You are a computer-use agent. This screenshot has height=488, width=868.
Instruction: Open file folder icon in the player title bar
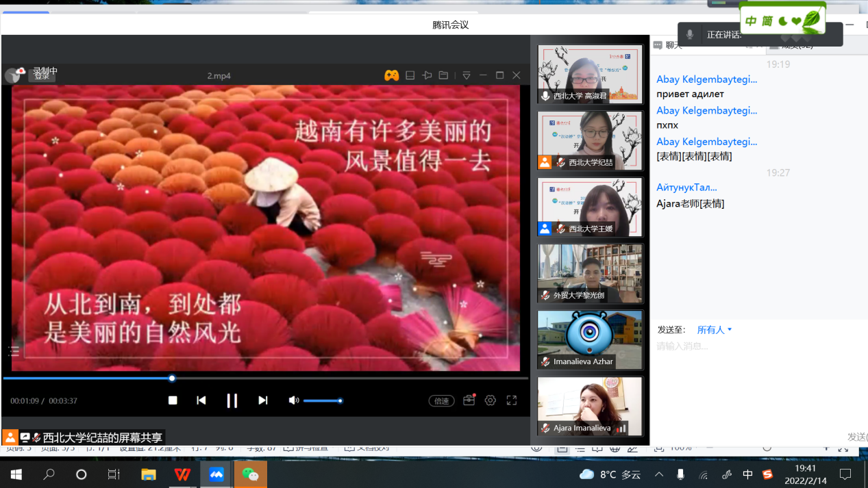coord(443,75)
